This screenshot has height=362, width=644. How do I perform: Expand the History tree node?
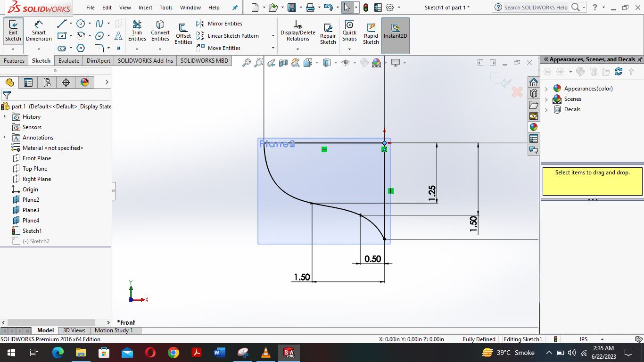5,116
